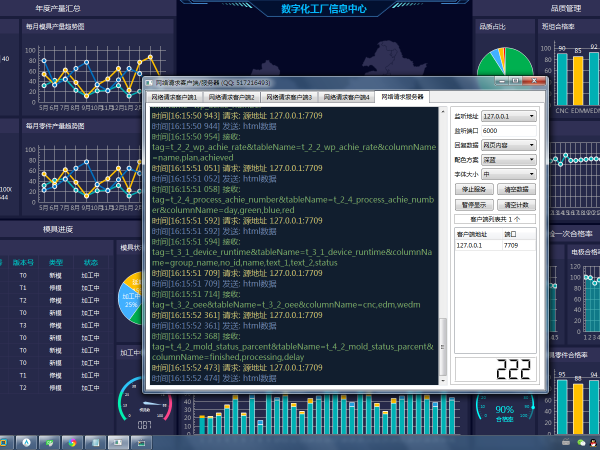Maximize the network request window
This screenshot has height=450, width=600.
(522, 81)
